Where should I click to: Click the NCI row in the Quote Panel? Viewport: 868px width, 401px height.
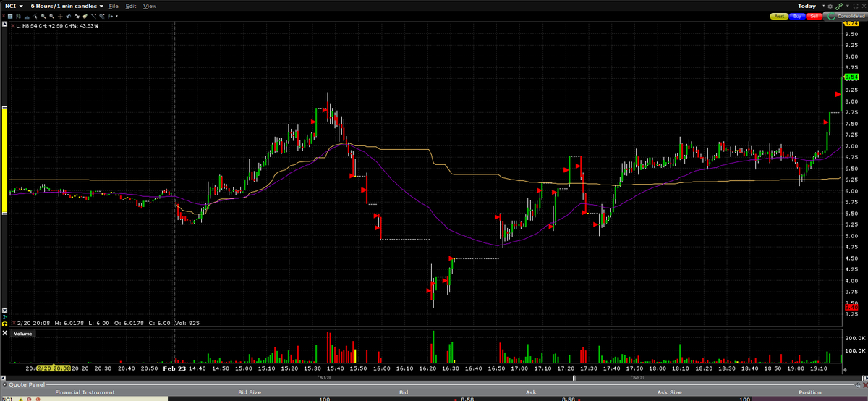[434, 399]
